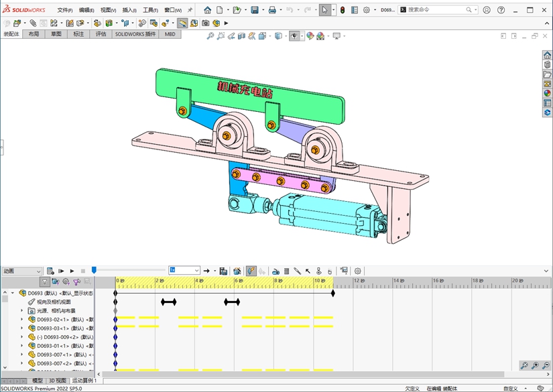Toggle the filter funnel button in motion tree
The image size is (553, 392).
pyautogui.click(x=44, y=281)
